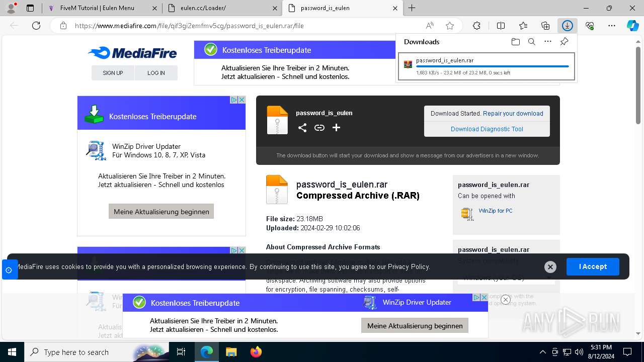
Task: Launch File Explorer from taskbar
Action: (231, 352)
